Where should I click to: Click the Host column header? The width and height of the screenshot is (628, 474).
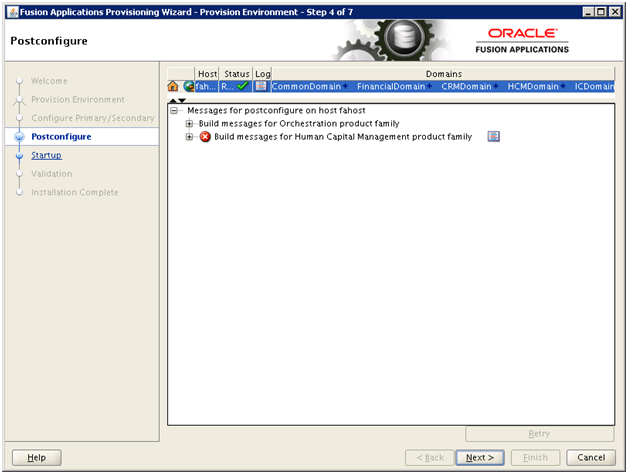pos(207,74)
